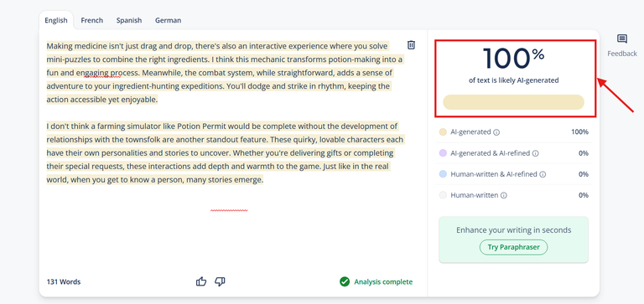Switch to the Spanish tab
The image size is (644, 304).
coord(129,20)
